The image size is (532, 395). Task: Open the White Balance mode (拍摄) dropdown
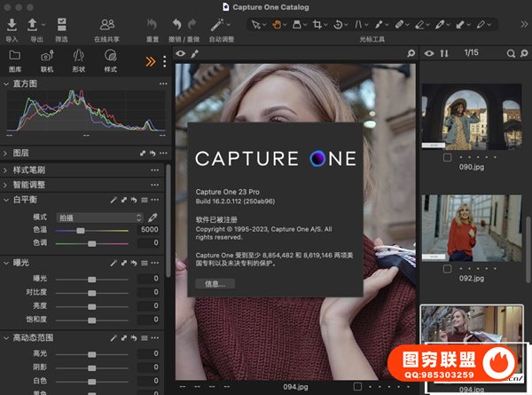pyautogui.click(x=98, y=217)
